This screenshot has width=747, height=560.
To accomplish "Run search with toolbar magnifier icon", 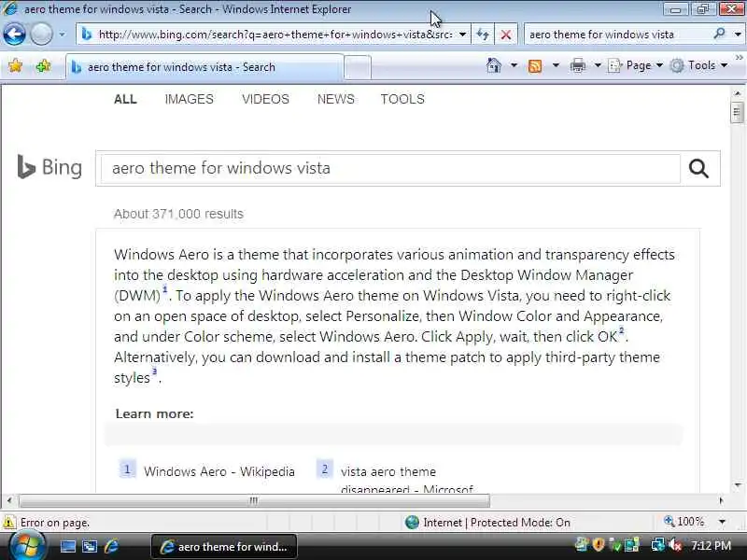I will coord(719,34).
